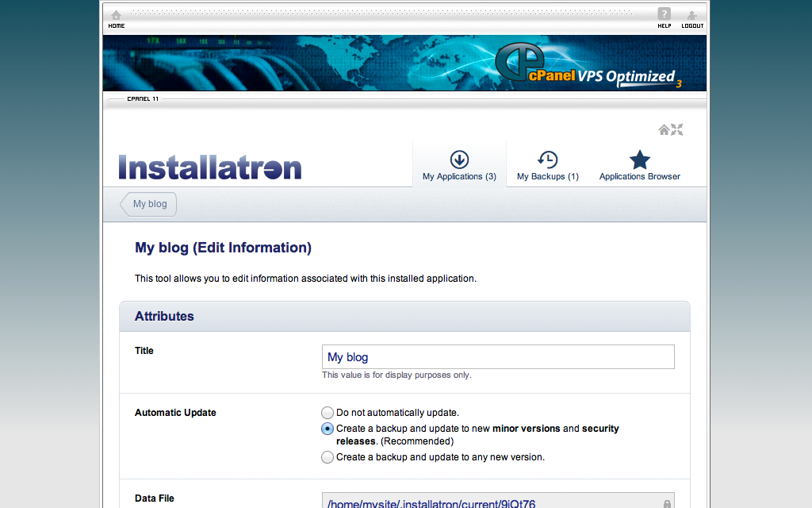Click the cPanel Home icon
This screenshot has width=812, height=508.
[117, 15]
